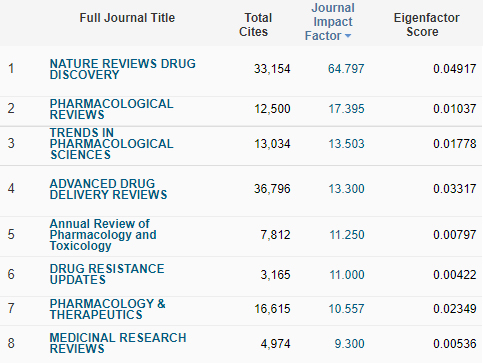
Task: Click impact factor value 11.250
Action: [x=347, y=235]
